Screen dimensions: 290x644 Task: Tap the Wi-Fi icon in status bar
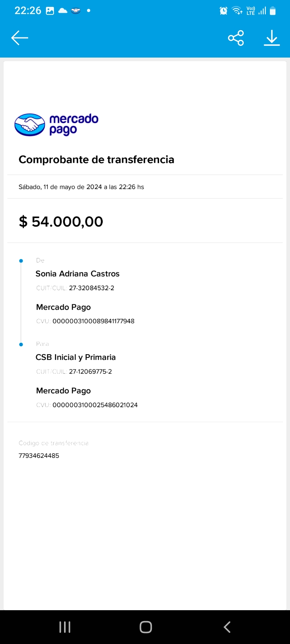(x=237, y=11)
